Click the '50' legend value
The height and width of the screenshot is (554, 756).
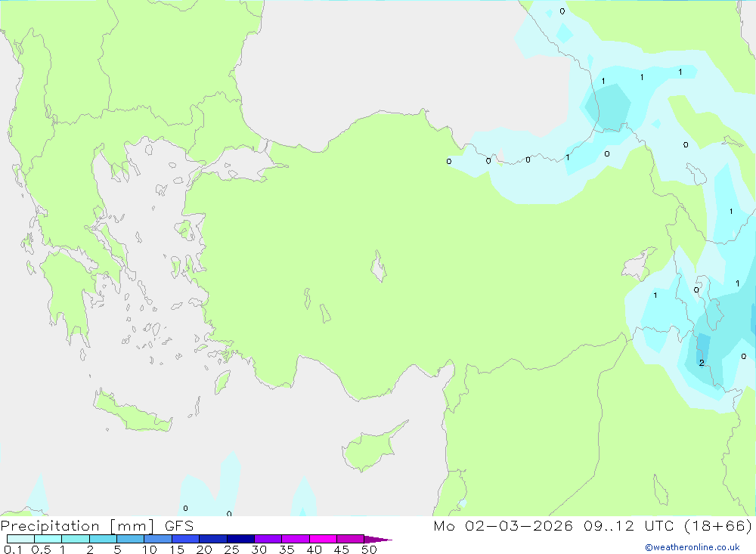coord(369,549)
